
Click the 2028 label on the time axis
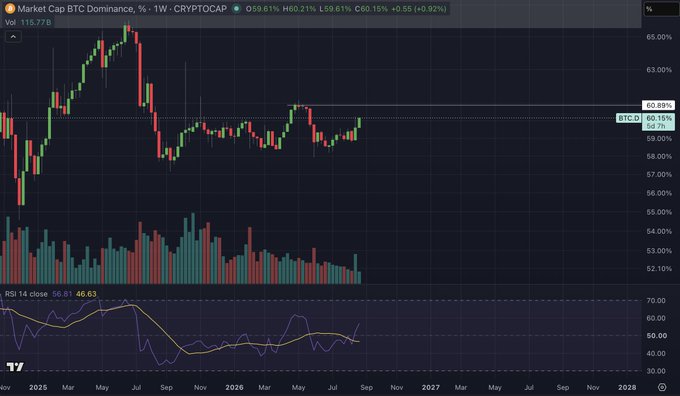pyautogui.click(x=627, y=387)
